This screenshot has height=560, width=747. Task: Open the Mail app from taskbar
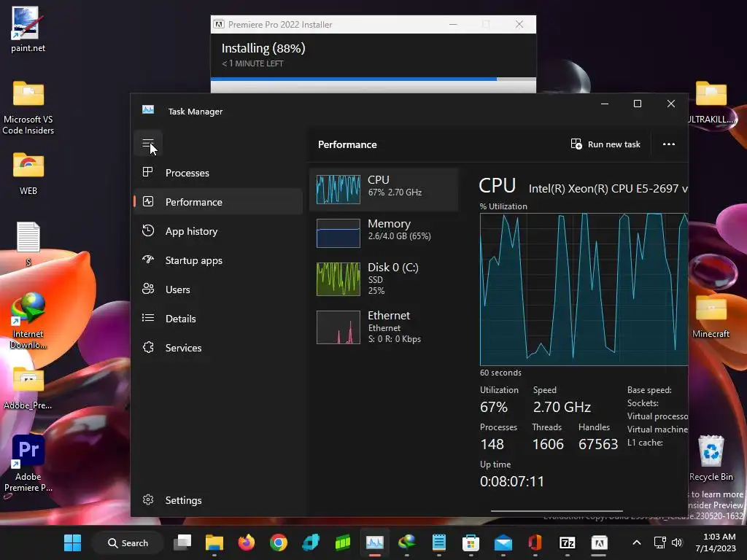pos(503,542)
